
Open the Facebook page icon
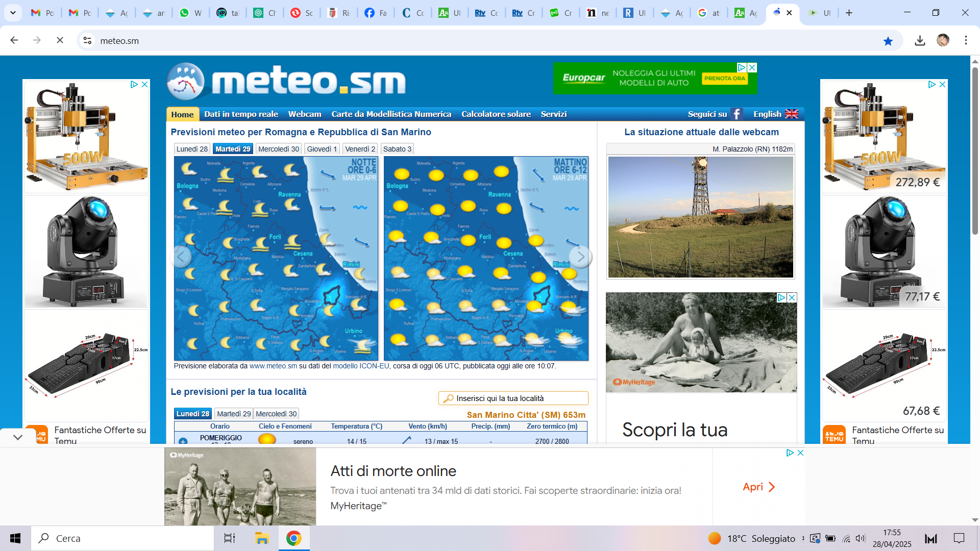(x=737, y=114)
